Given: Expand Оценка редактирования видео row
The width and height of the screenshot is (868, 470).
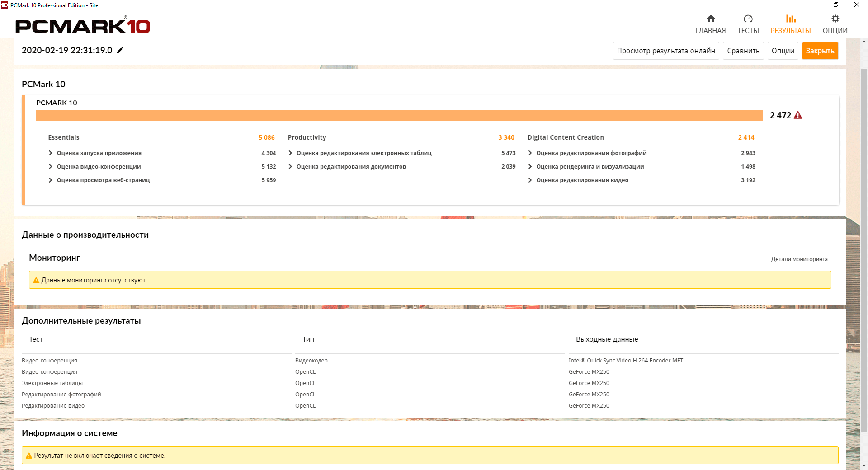Looking at the screenshot, I should coord(530,180).
